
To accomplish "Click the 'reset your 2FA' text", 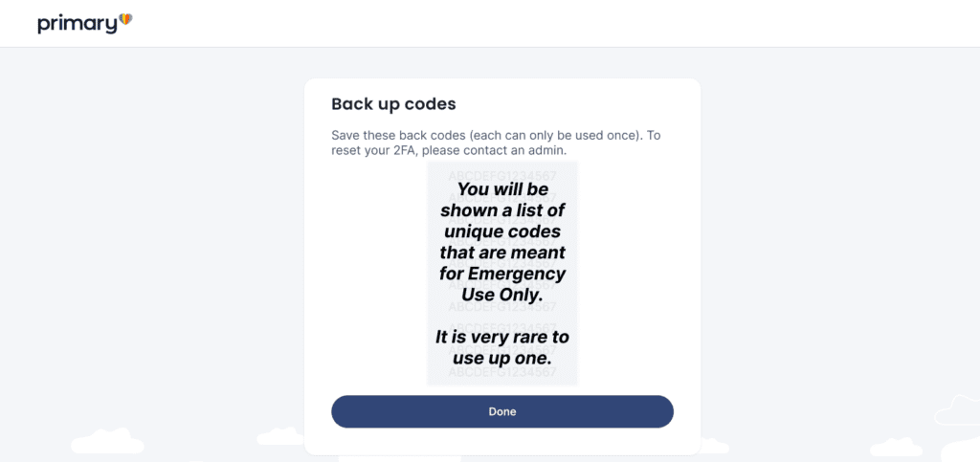I will [x=368, y=151].
